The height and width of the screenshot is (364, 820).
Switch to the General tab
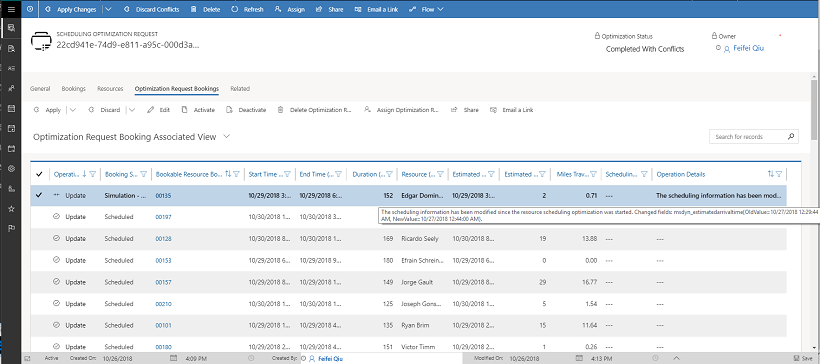point(40,88)
